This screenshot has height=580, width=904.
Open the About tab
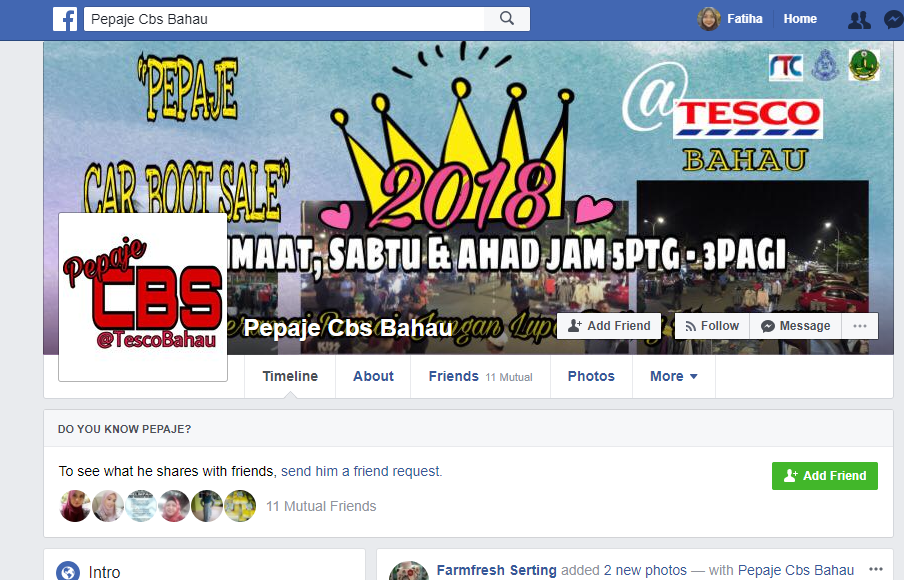point(373,376)
